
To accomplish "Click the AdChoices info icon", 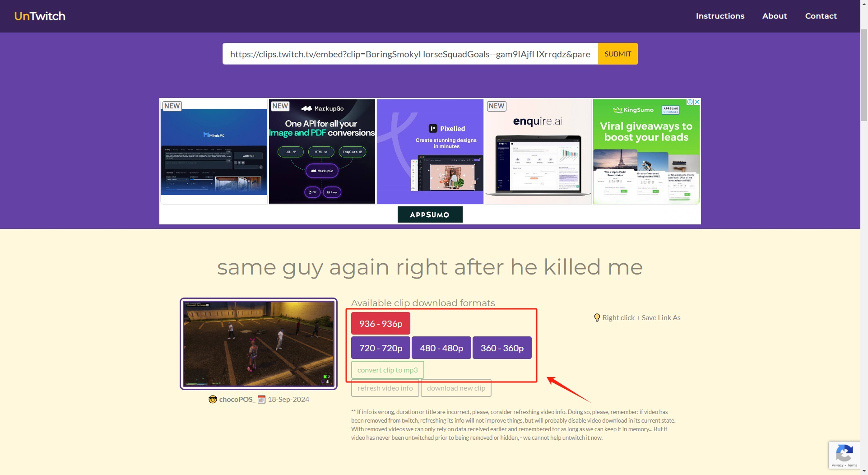I will [x=690, y=102].
